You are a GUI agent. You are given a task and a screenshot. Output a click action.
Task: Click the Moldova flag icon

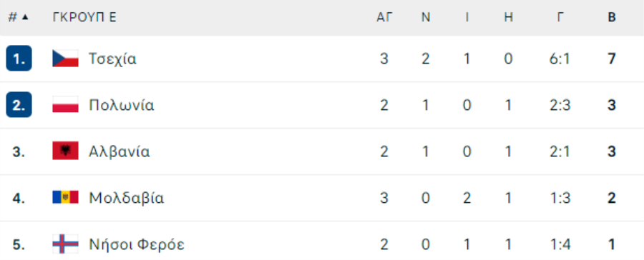(65, 198)
